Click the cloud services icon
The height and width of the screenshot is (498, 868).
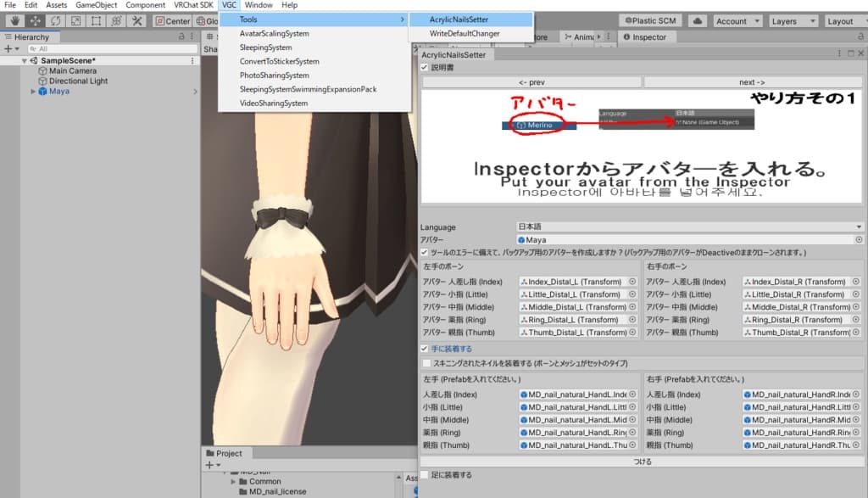click(698, 21)
